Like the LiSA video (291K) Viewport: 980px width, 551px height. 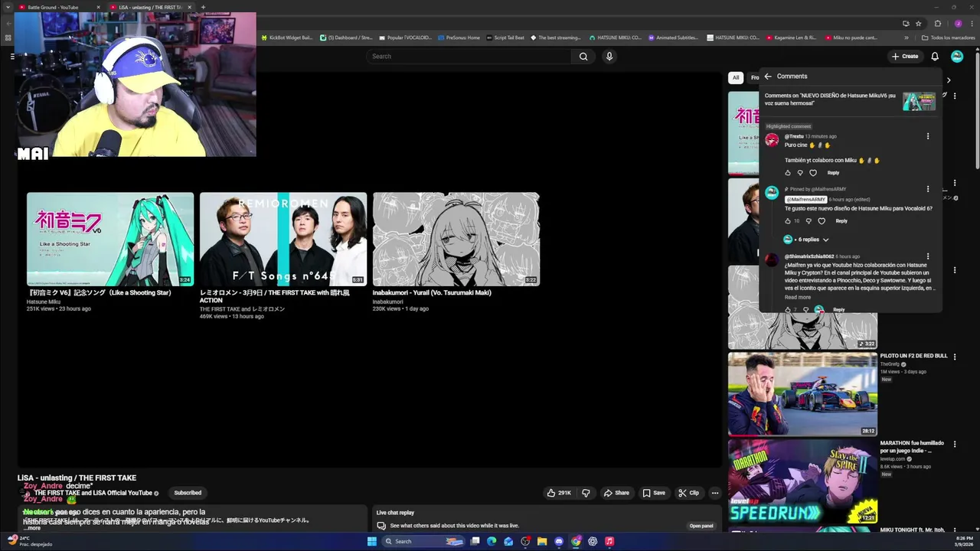click(x=559, y=493)
